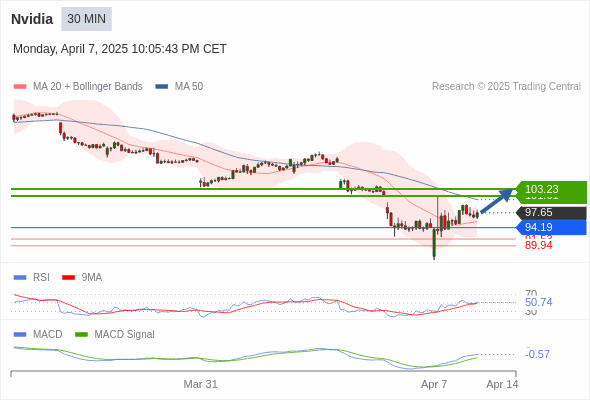Click the blue upward forecast arrow

(x=497, y=201)
